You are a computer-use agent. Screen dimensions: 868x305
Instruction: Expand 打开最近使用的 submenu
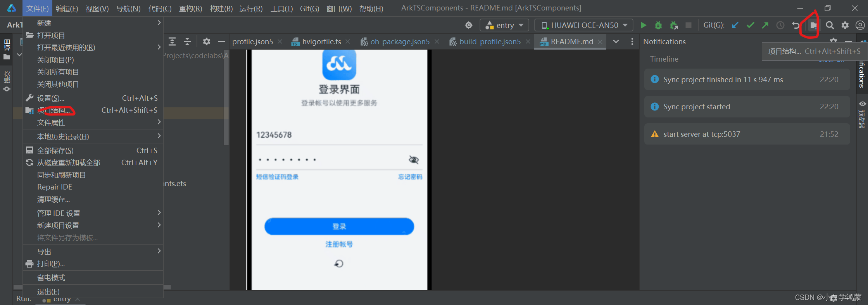[93, 48]
